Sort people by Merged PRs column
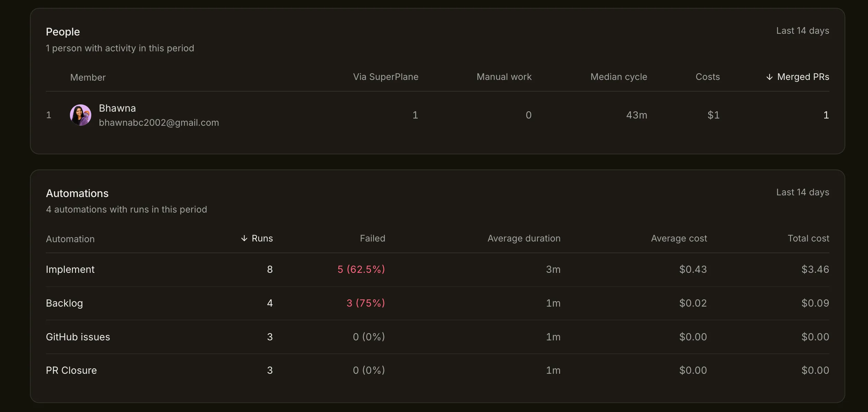This screenshot has width=868, height=412. (x=797, y=77)
